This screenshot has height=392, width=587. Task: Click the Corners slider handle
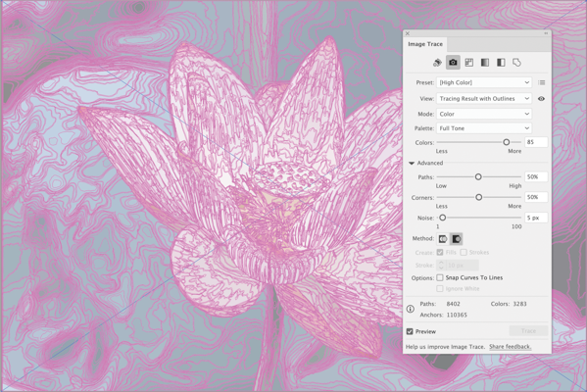click(478, 197)
